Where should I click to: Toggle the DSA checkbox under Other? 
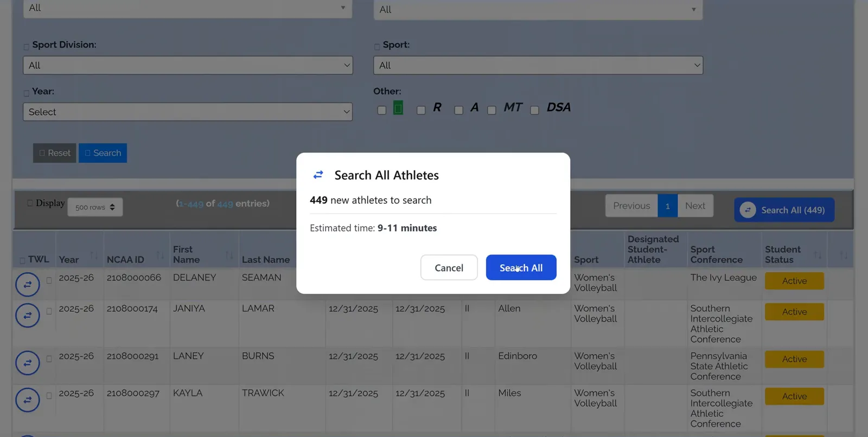[x=534, y=110]
